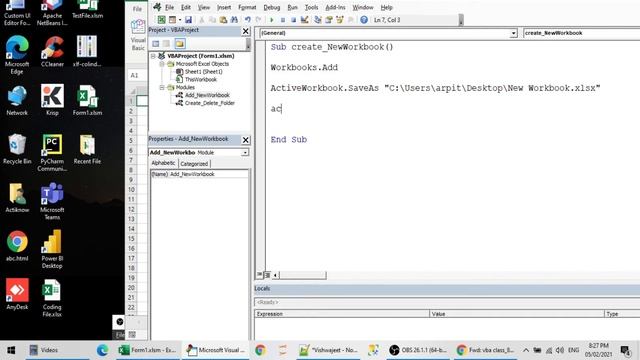This screenshot has height=360, width=640.
Task: Open OBS 26.1.1 from the taskbar
Action: click(x=418, y=350)
